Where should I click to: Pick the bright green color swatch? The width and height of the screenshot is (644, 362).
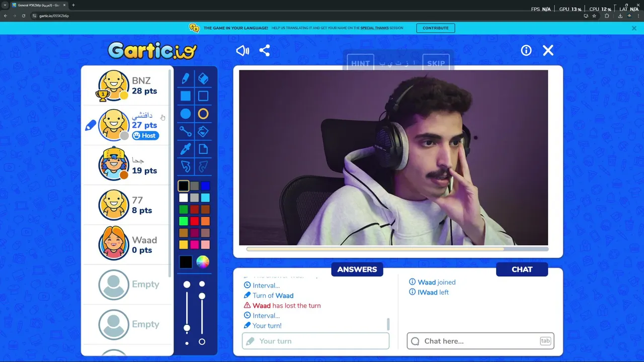[x=184, y=221]
